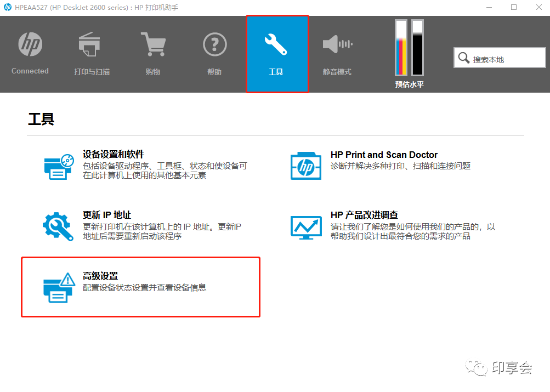Maximize the HP 打印机助手 window
Image resolution: width=550 pixels, height=392 pixels.
coord(514,7)
